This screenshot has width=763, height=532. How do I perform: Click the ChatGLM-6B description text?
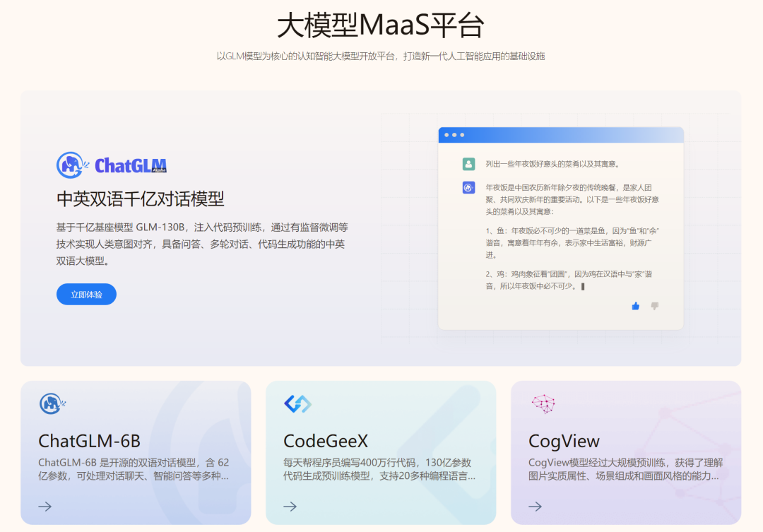[x=134, y=469]
